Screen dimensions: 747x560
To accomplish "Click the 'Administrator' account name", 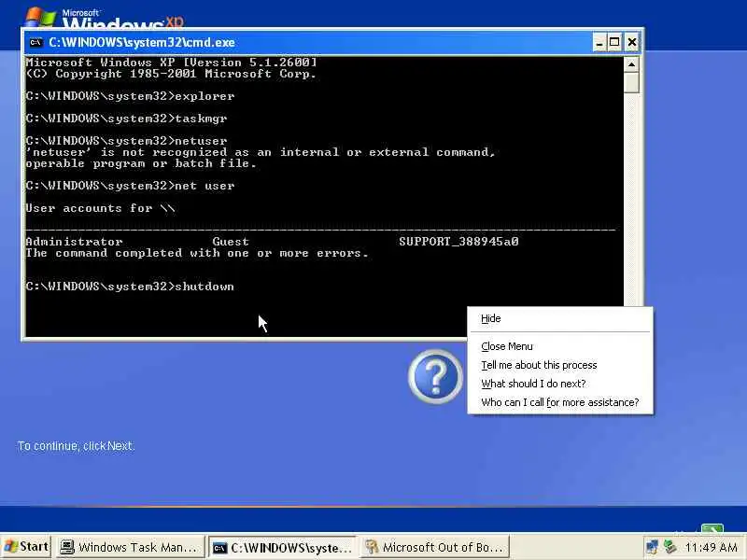I will 74,242.
